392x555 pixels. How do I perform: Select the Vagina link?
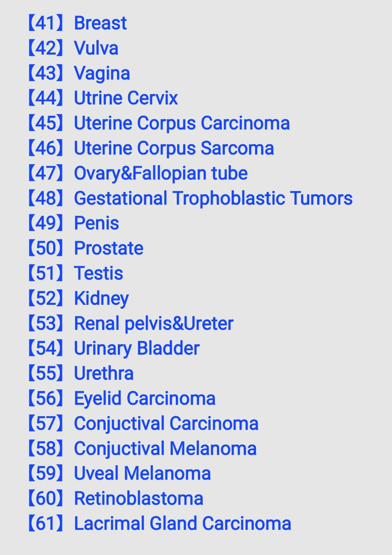click(x=102, y=73)
